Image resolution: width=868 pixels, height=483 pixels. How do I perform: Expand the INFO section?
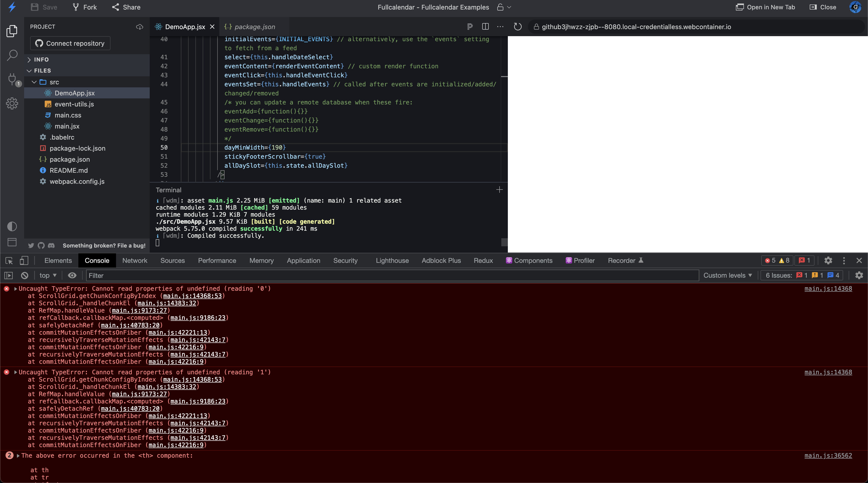[x=41, y=59]
